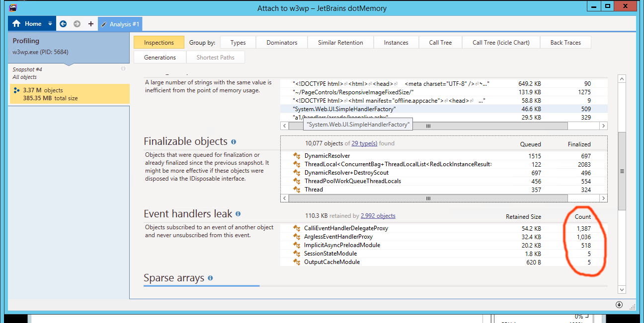Click the dotMemory app logo icon

point(13,7)
